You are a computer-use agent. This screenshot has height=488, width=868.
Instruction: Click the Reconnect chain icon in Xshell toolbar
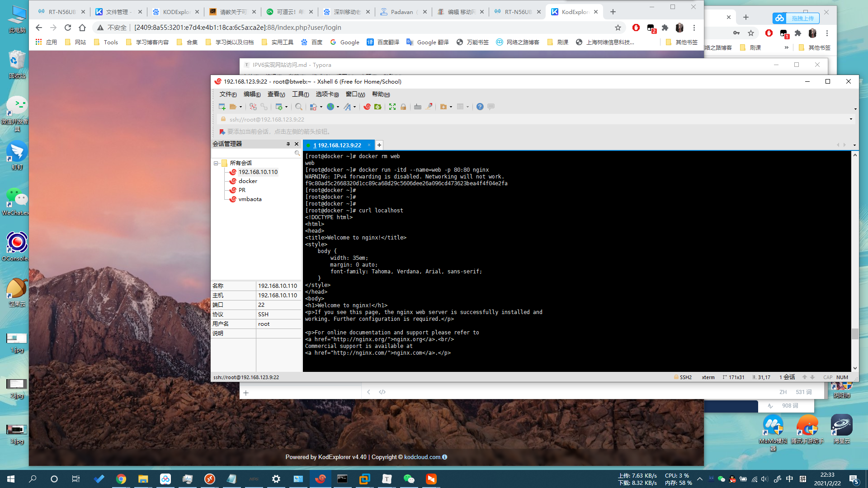[x=264, y=107]
